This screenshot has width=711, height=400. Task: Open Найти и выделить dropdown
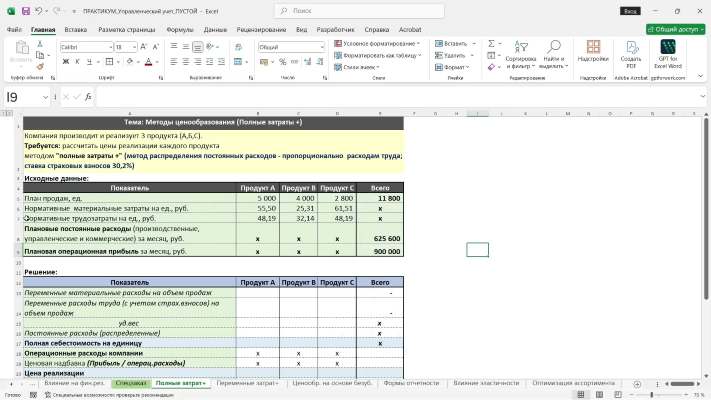pyautogui.click(x=554, y=54)
